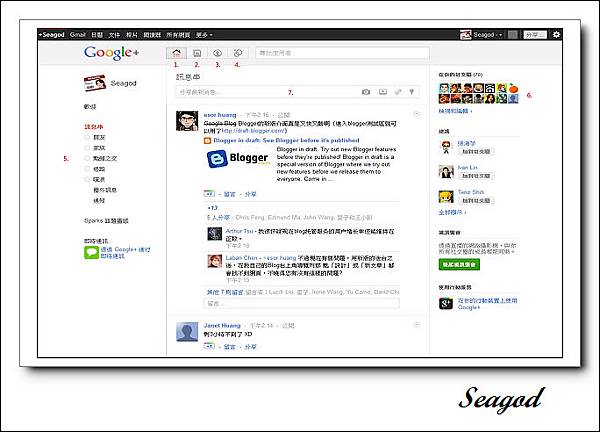
Task: Click the green start hangout button
Action: coord(459,264)
